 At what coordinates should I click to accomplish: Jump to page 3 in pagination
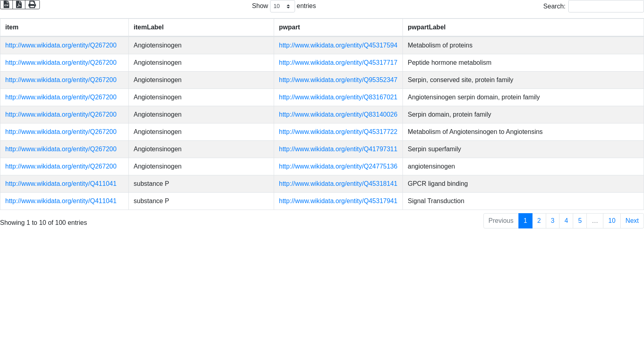[553, 221]
